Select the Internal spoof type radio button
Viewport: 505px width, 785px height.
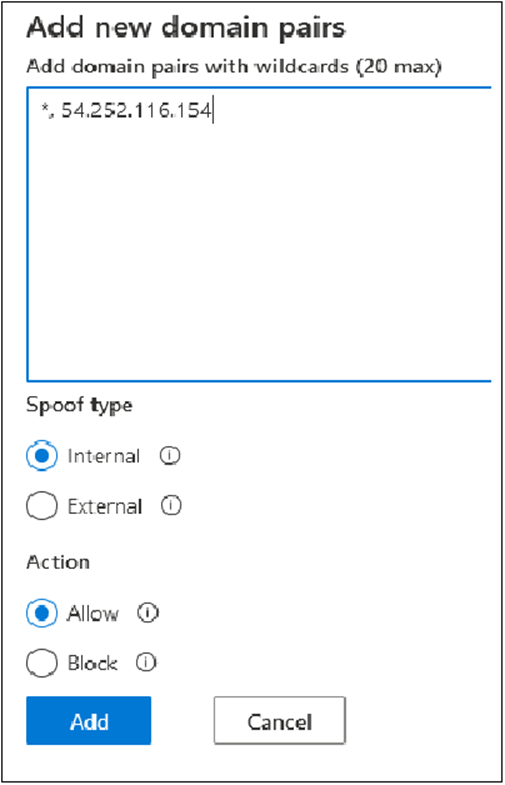point(42,456)
